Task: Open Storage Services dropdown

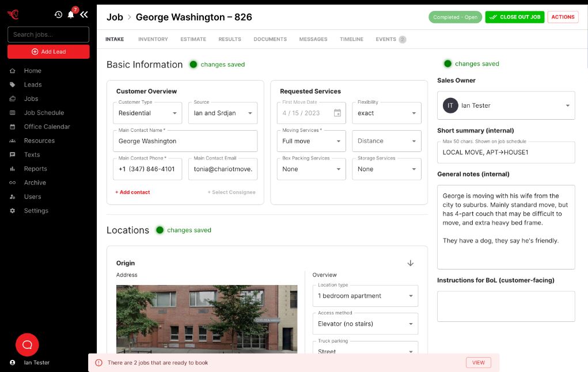Action: click(x=386, y=169)
